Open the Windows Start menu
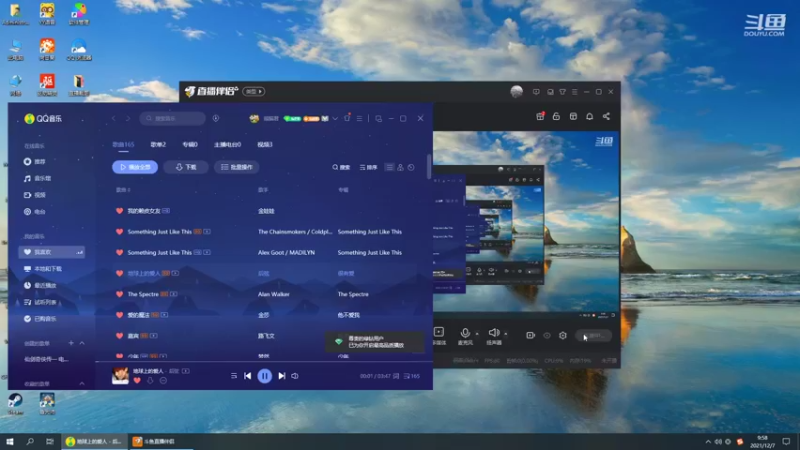Image resolution: width=800 pixels, height=450 pixels. (10, 442)
